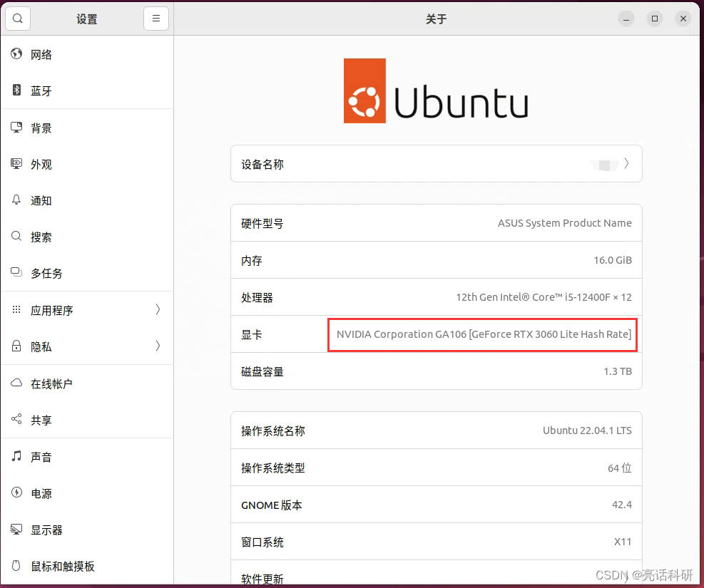Click the appearance icon beside 外观
Image resolution: width=704 pixels, height=588 pixels.
[x=16, y=164]
